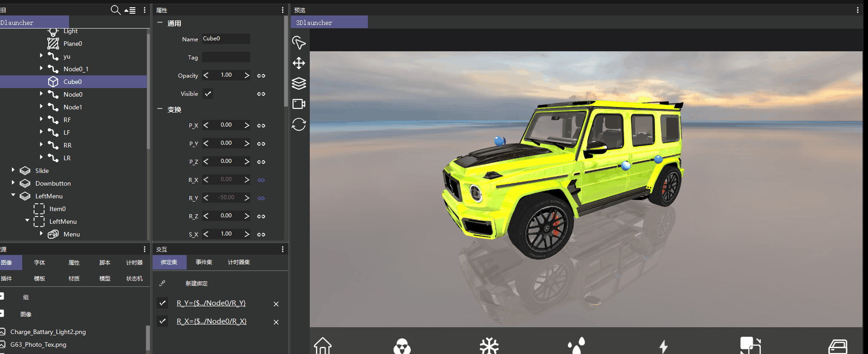Decrease the P_X value
The width and height of the screenshot is (868, 354).
(206, 125)
